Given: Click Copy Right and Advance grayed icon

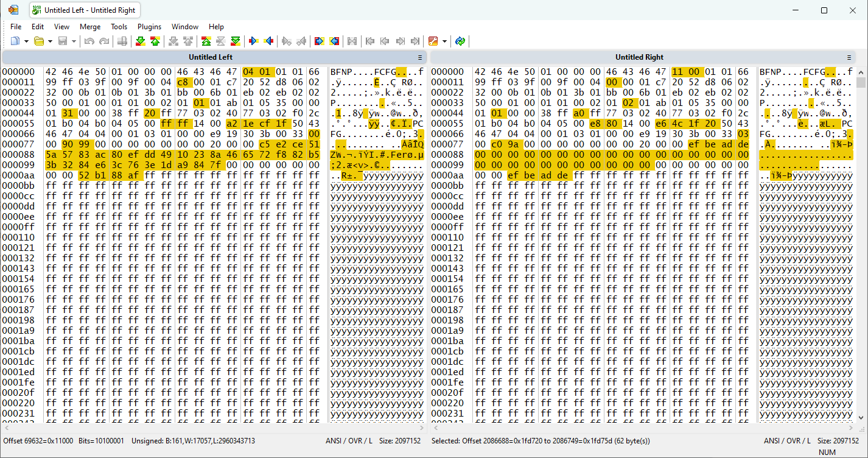Looking at the screenshot, I should pos(287,41).
